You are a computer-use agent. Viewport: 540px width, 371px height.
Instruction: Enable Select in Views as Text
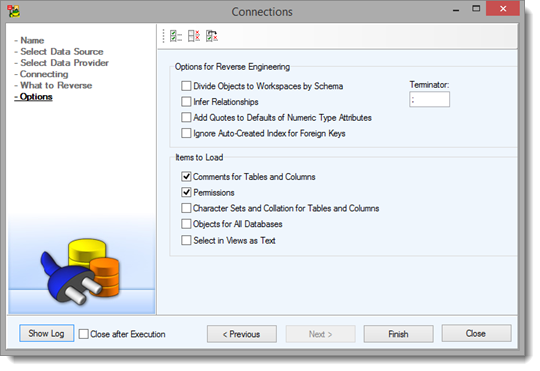pos(186,240)
